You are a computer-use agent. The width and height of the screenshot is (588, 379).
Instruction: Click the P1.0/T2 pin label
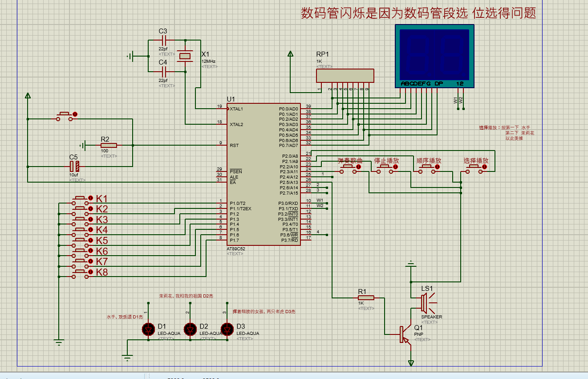tap(238, 203)
